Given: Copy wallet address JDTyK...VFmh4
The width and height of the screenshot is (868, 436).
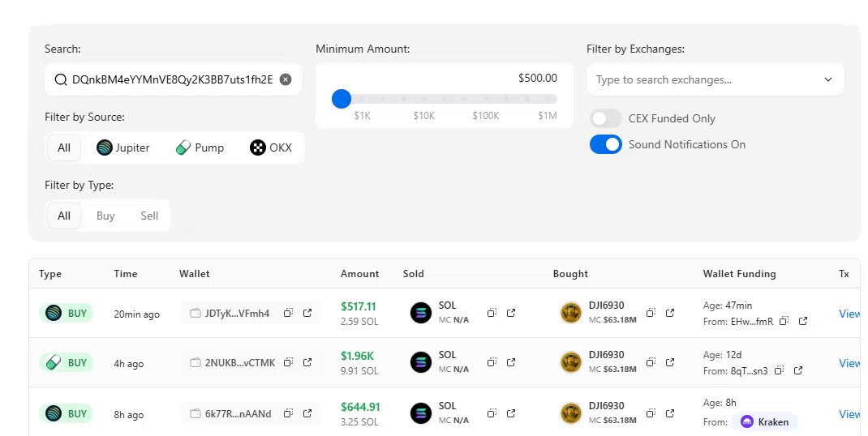Looking at the screenshot, I should (x=288, y=313).
